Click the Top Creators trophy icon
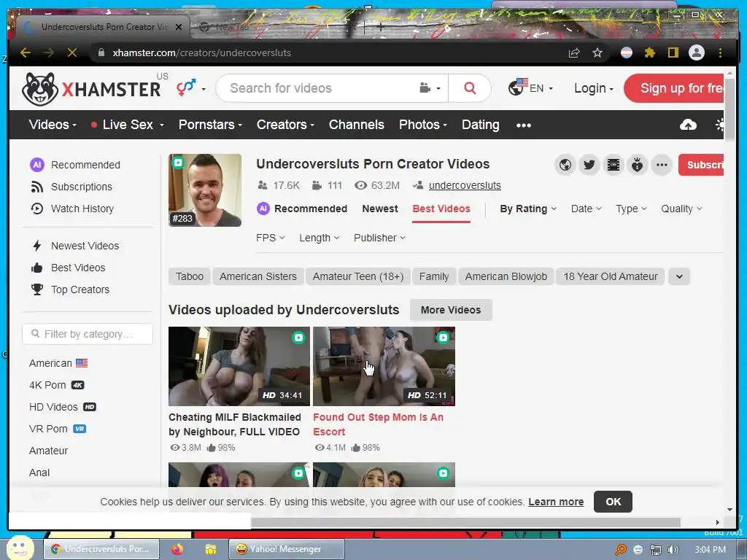The width and height of the screenshot is (747, 560). click(x=36, y=289)
